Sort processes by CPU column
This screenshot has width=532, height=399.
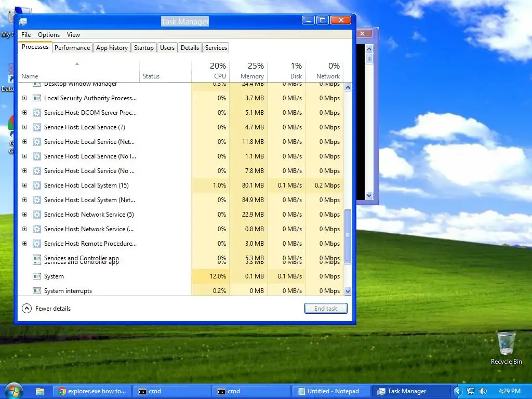point(210,71)
